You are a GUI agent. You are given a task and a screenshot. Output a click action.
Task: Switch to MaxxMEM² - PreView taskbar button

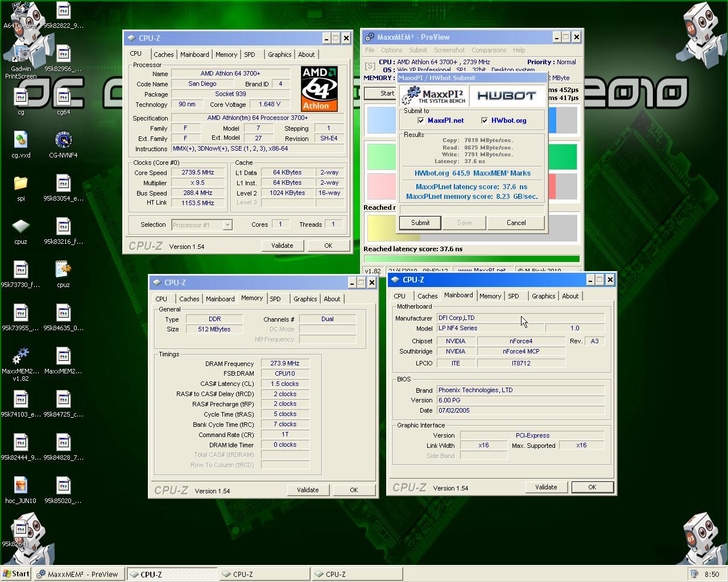(x=78, y=574)
